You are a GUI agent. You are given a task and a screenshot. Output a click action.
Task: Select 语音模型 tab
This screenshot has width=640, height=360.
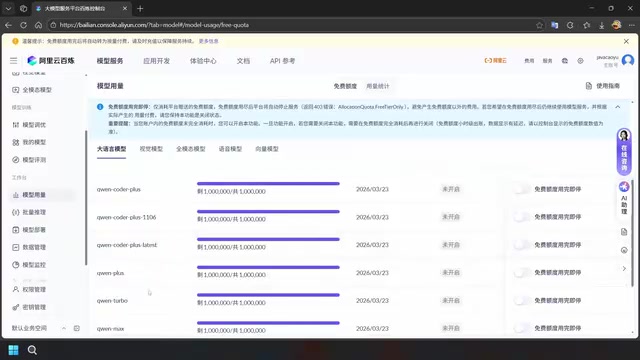click(230, 149)
